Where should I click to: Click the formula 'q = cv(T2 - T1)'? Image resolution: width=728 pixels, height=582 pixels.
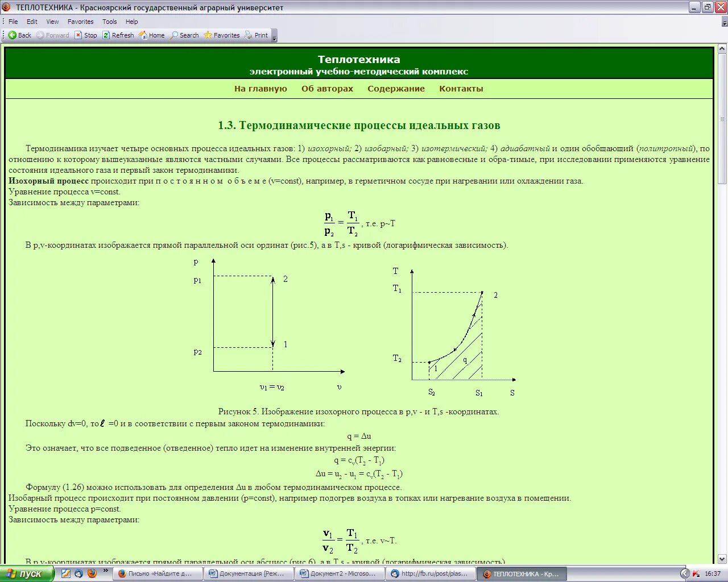point(359,461)
